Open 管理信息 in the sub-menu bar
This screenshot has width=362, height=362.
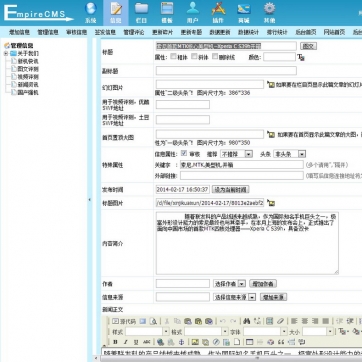tap(48, 32)
